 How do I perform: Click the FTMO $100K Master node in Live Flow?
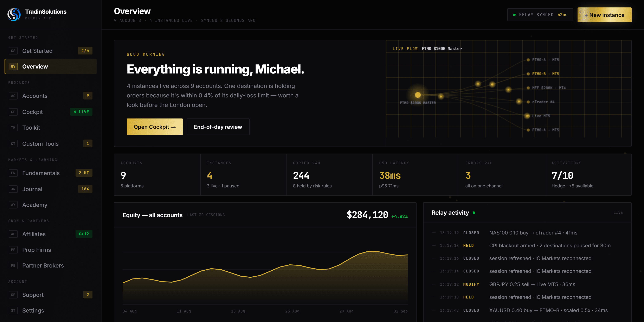[x=418, y=95]
